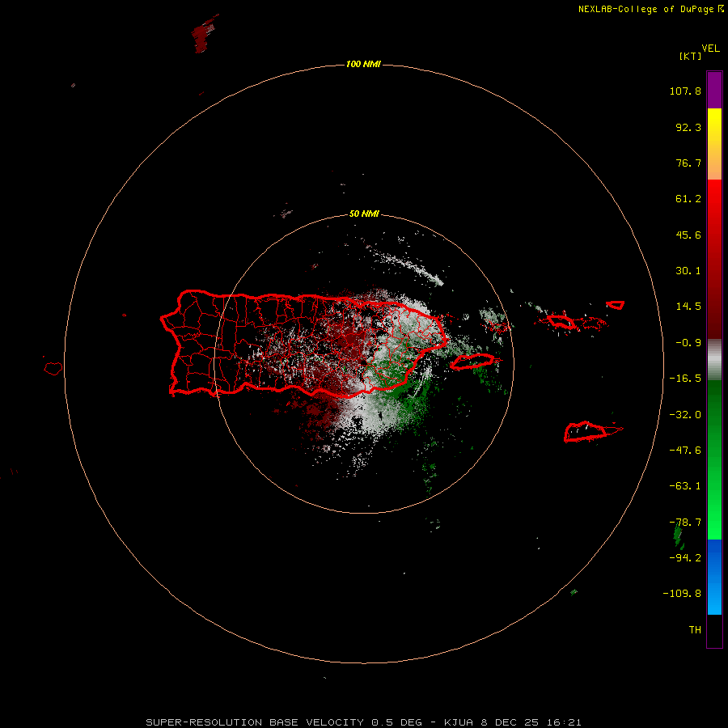The width and height of the screenshot is (728, 728).
Task: Select the -32.0 scale label
Action: coord(685,415)
